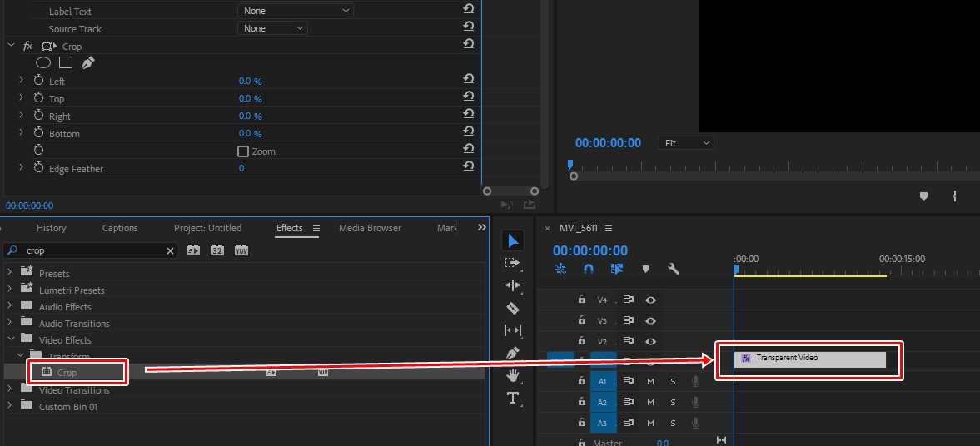Image resolution: width=980 pixels, height=446 pixels.
Task: Filter by YUV effects
Action: pos(241,250)
